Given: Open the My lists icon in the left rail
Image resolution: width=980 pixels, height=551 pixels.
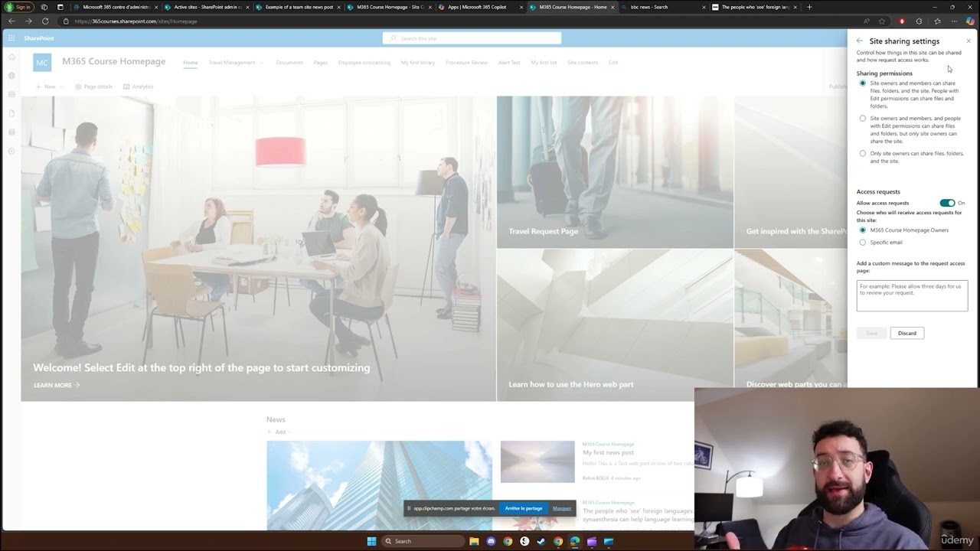Looking at the screenshot, I should tap(11, 132).
